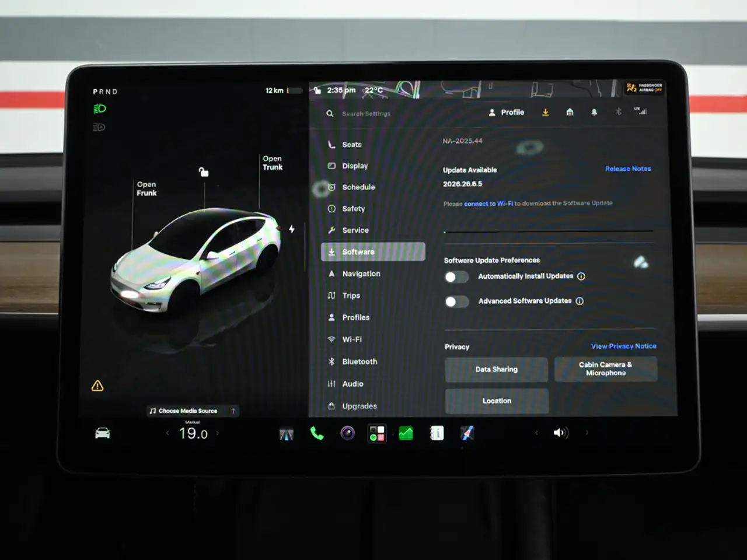Image resolution: width=747 pixels, height=560 pixels.
Task: Decrease cabin temperature with left chevron
Action: pos(167,433)
